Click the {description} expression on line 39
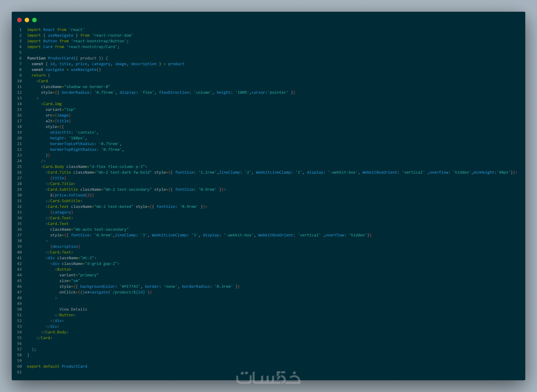This screenshot has width=537, height=392. (x=65, y=247)
